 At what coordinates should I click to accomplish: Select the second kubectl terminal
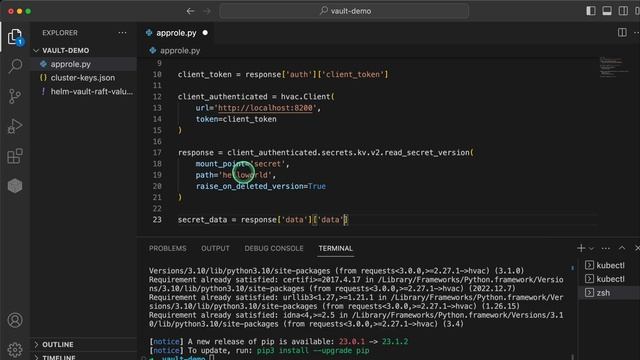tap(609, 279)
